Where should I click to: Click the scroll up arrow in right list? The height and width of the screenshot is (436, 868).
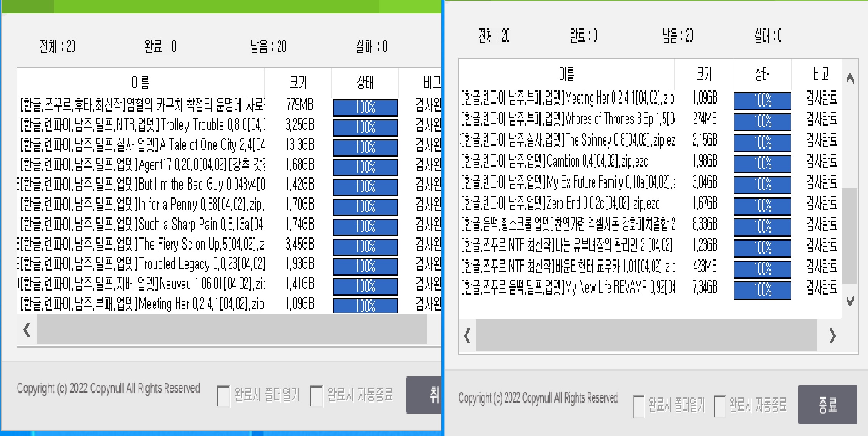click(850, 79)
